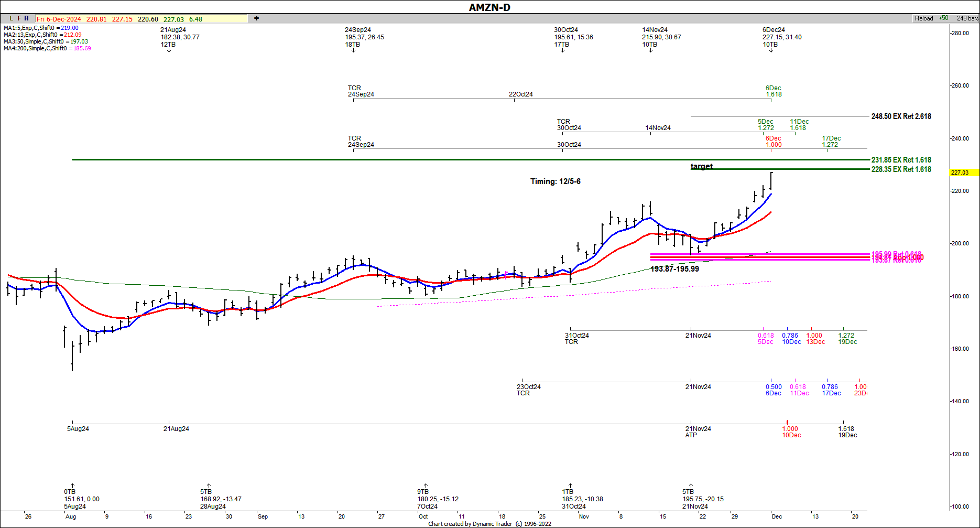Click the 193.87-195.99 support zone label

coord(674,269)
